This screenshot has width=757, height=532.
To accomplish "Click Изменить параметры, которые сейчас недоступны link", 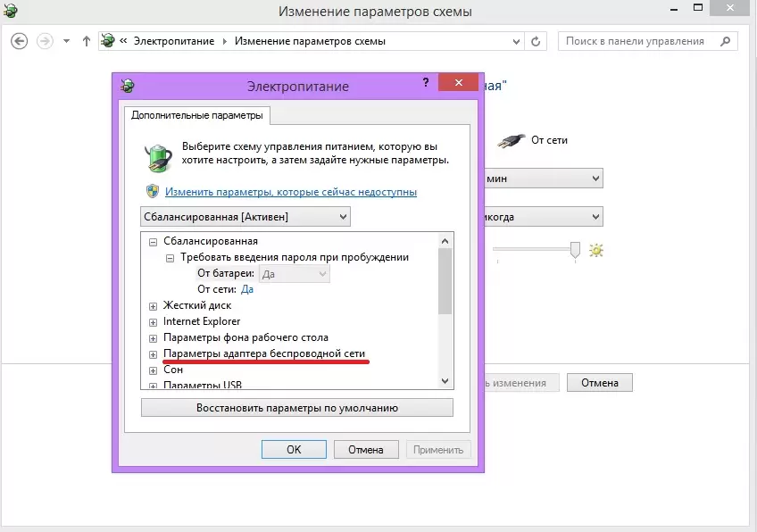I will (x=290, y=192).
